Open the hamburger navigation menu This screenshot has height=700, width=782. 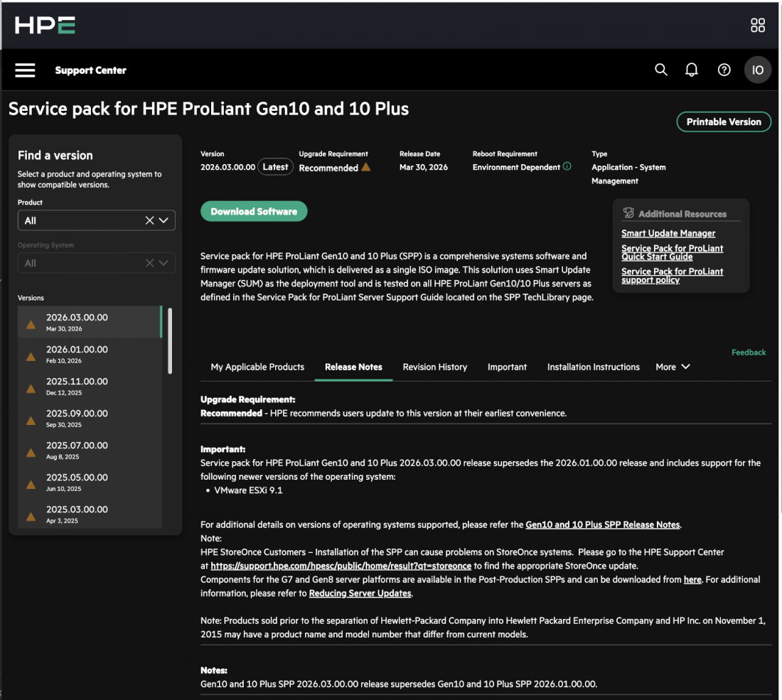click(25, 70)
